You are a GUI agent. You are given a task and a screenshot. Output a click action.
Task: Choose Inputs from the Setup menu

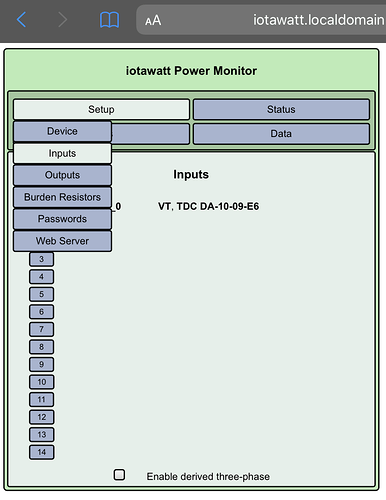coord(62,153)
